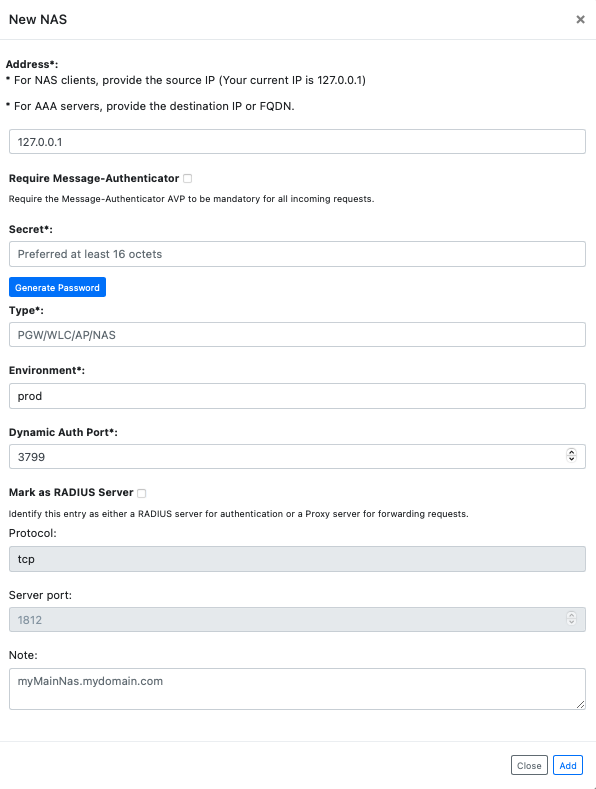Click the Server port field showing 1812
The image size is (596, 789).
coord(297,619)
